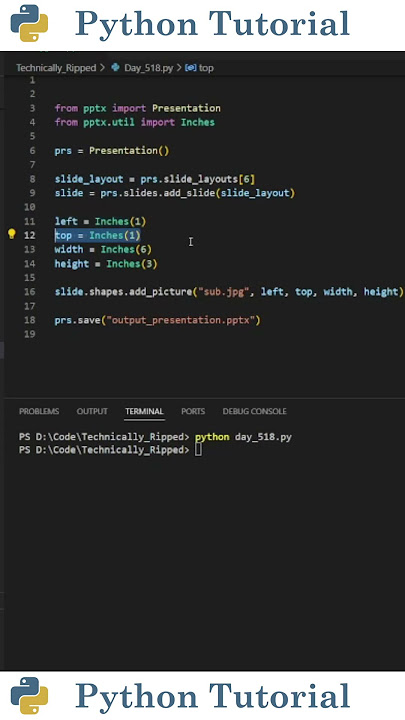Screen dimensions: 405x720
Task: Click line number 3 in the gutter
Action: tap(32, 108)
